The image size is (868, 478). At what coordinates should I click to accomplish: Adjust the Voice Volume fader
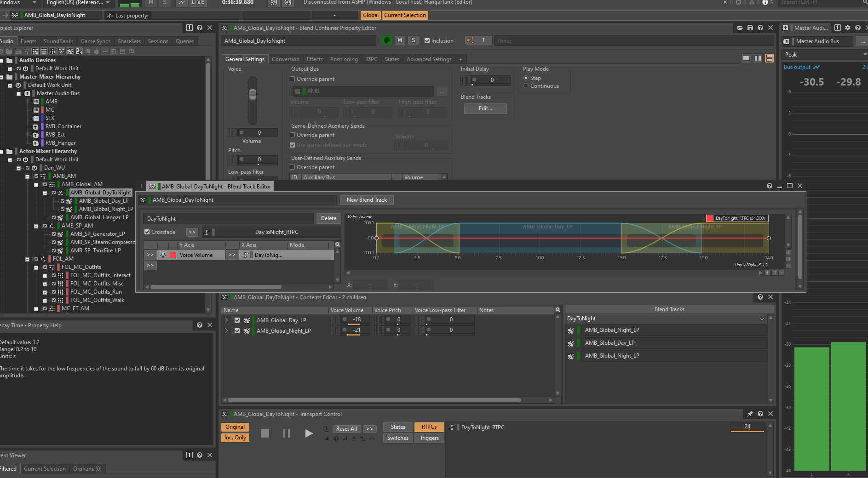coord(253,95)
